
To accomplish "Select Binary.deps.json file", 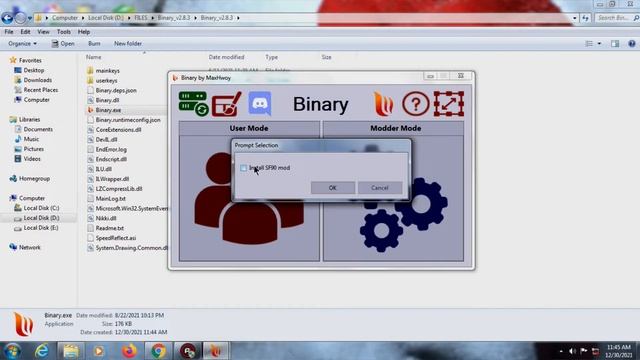I will [x=116, y=90].
